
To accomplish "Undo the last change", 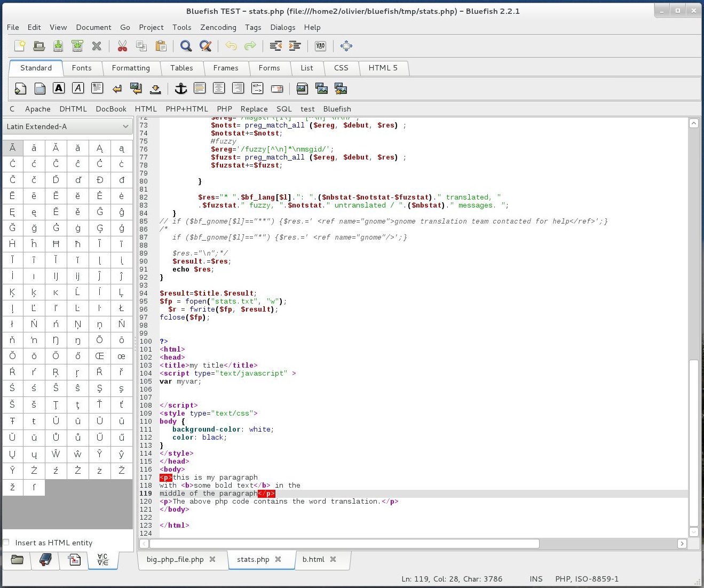I will click(x=231, y=46).
